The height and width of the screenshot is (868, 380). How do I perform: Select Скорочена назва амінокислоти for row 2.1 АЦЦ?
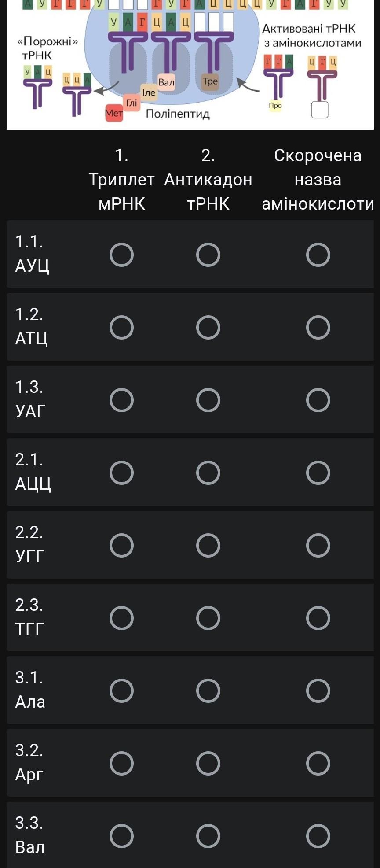tap(318, 473)
